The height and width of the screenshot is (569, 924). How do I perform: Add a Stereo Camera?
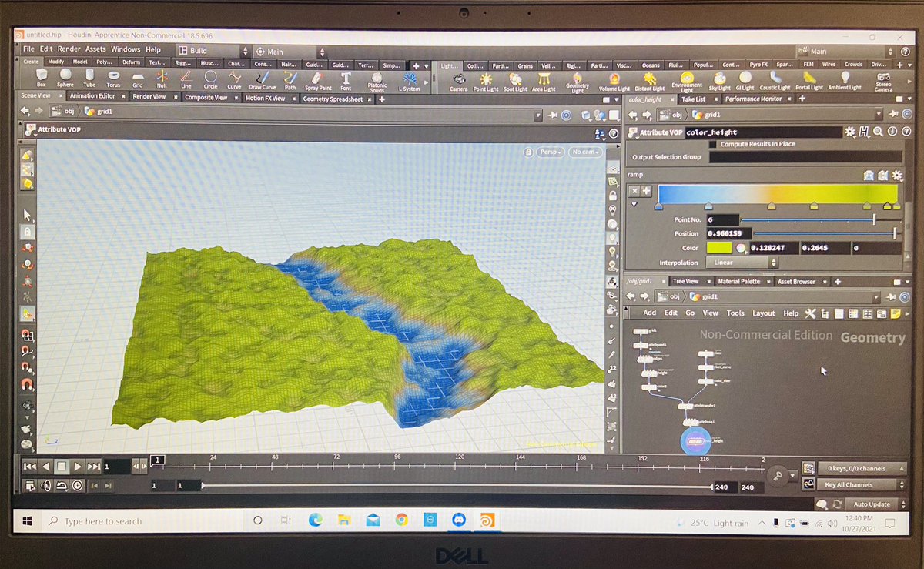(x=883, y=82)
